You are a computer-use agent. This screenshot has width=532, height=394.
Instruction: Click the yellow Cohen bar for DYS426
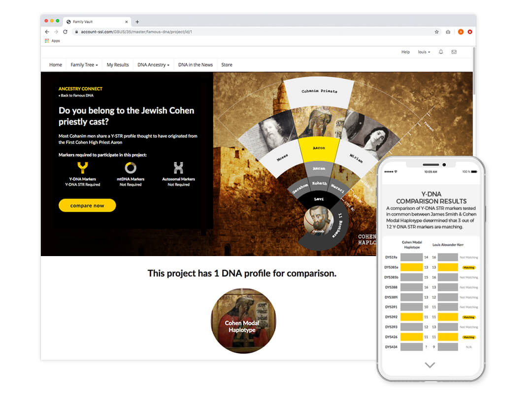[411, 337]
